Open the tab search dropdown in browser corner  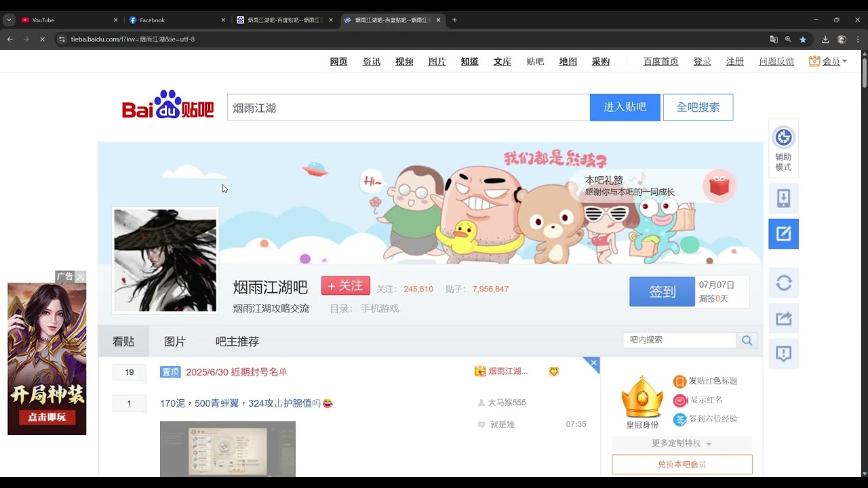point(9,20)
